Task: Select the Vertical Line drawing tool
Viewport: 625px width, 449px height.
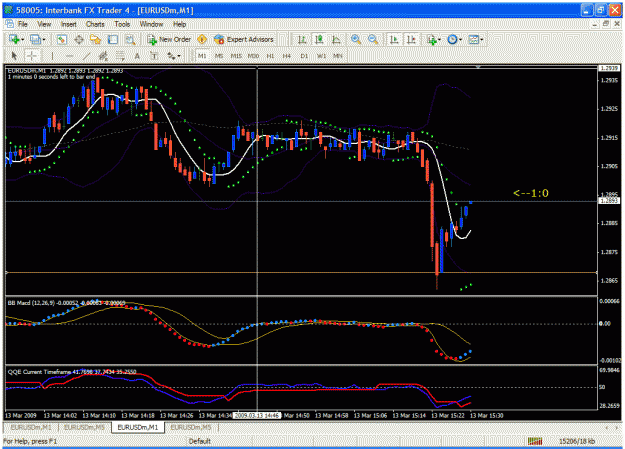Action: pos(52,56)
